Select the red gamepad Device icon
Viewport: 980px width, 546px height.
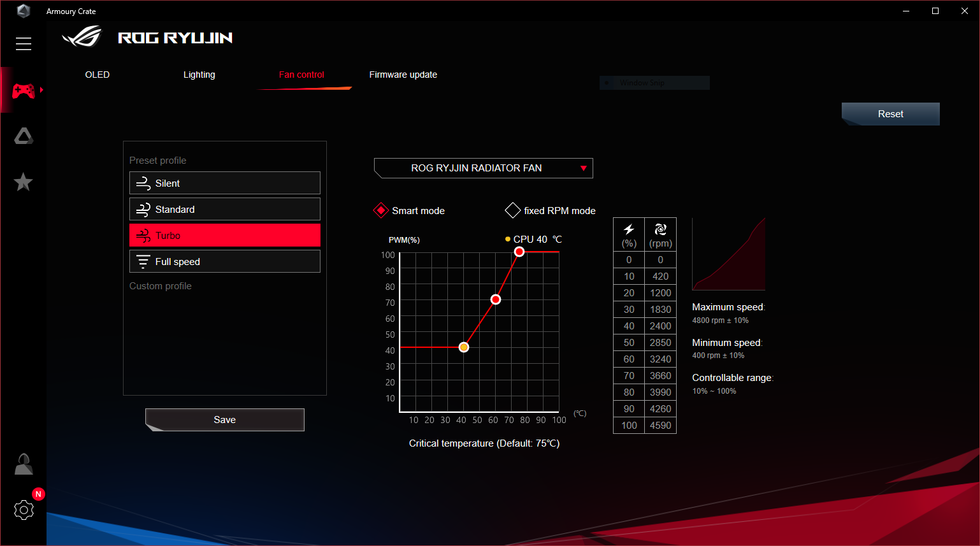tap(24, 90)
